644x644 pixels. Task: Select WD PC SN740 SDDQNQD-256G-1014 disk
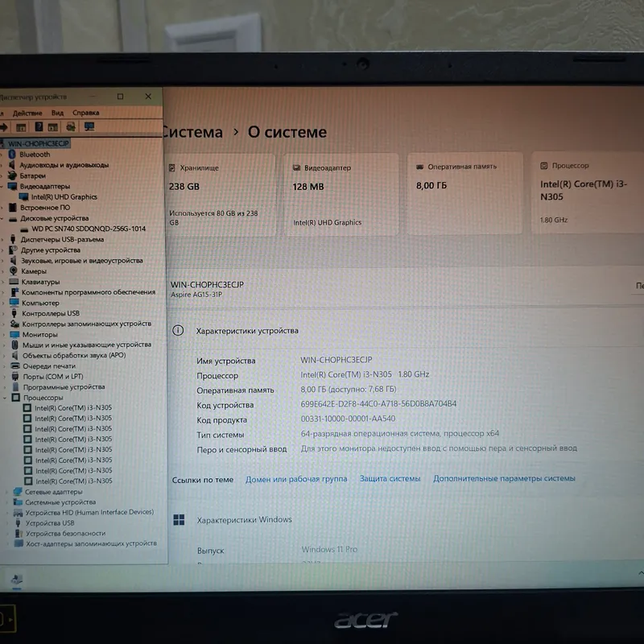[x=89, y=229]
